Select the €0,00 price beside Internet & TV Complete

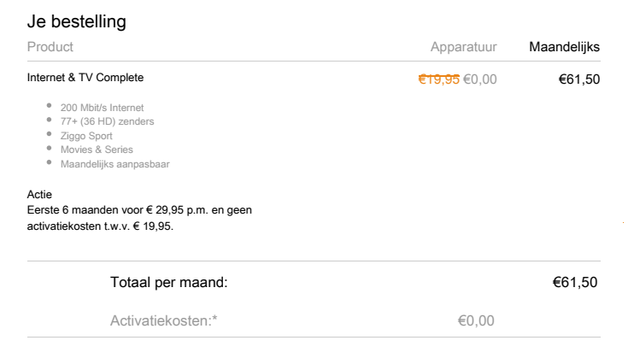[x=479, y=79]
